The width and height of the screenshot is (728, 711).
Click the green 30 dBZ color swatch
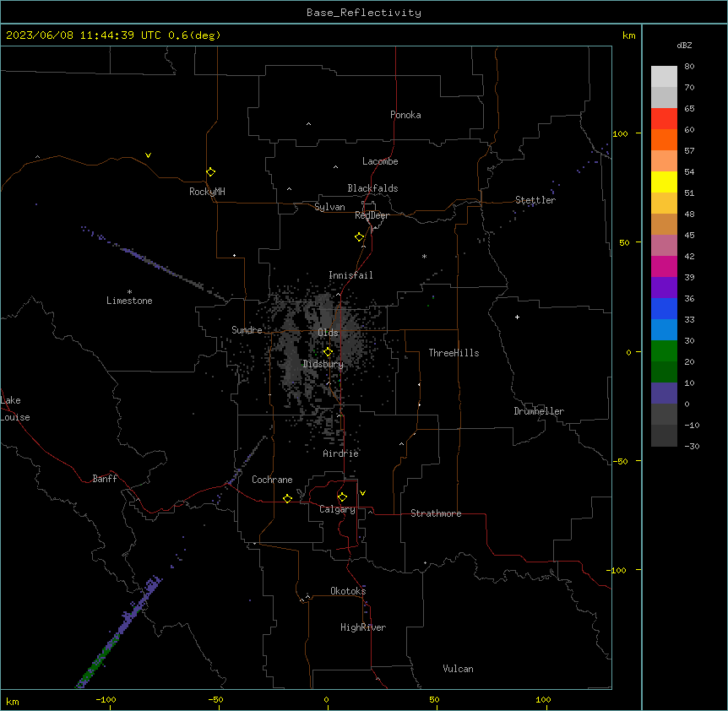(x=664, y=351)
